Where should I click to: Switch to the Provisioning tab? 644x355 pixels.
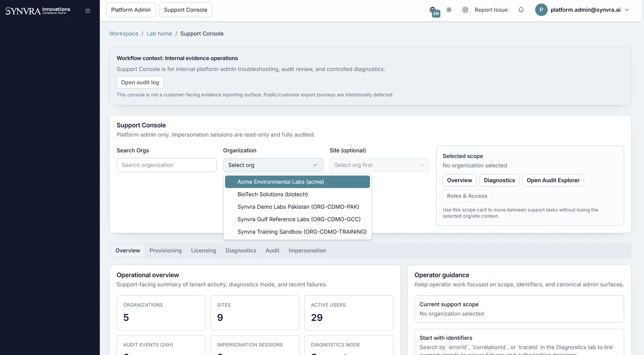tap(165, 250)
